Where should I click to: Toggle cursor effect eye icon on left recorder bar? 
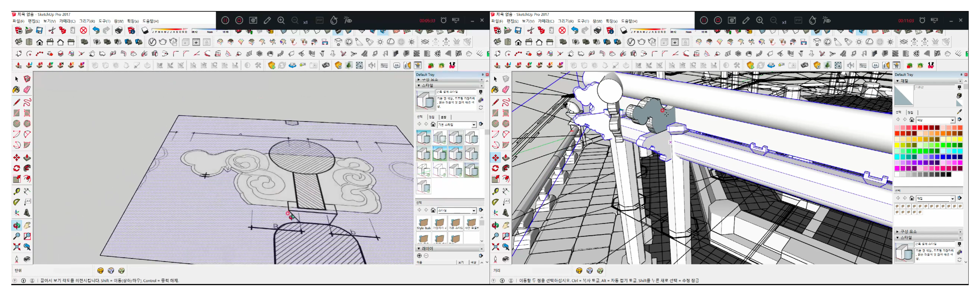coord(348,20)
